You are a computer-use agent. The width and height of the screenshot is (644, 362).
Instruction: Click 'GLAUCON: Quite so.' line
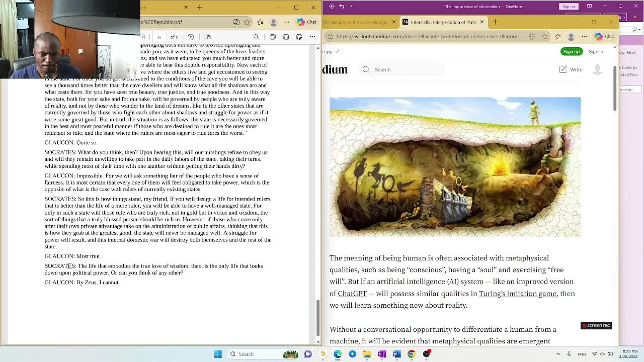tap(71, 143)
